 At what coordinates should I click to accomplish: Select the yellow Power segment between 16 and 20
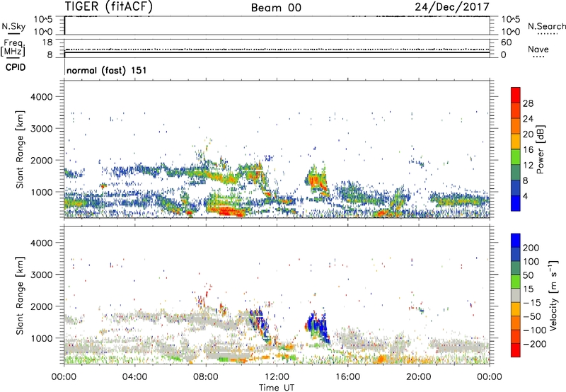click(516, 141)
